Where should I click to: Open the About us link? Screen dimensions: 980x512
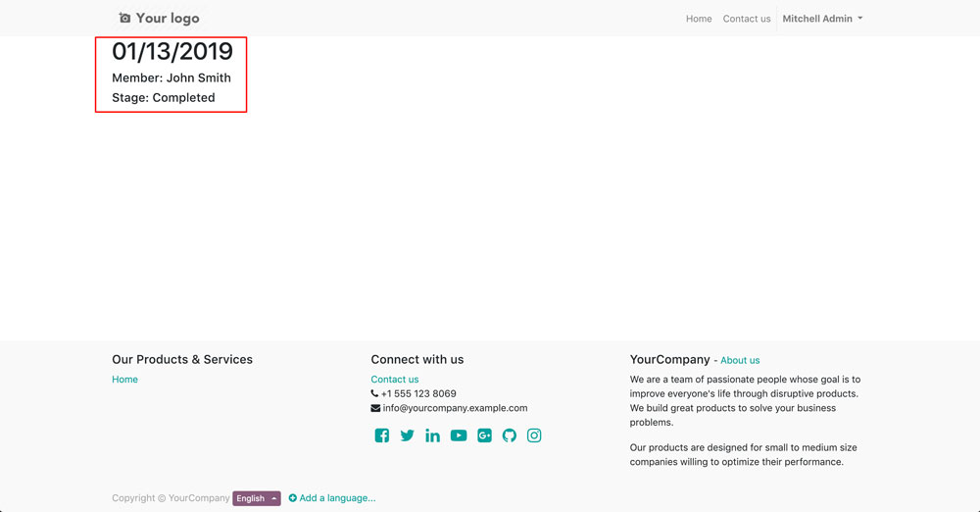(x=740, y=361)
